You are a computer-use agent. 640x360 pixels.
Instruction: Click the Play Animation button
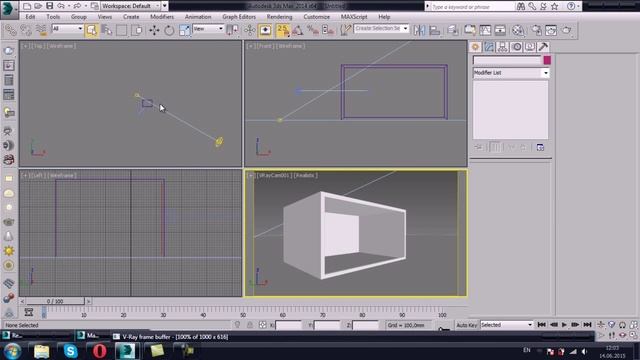pos(564,324)
